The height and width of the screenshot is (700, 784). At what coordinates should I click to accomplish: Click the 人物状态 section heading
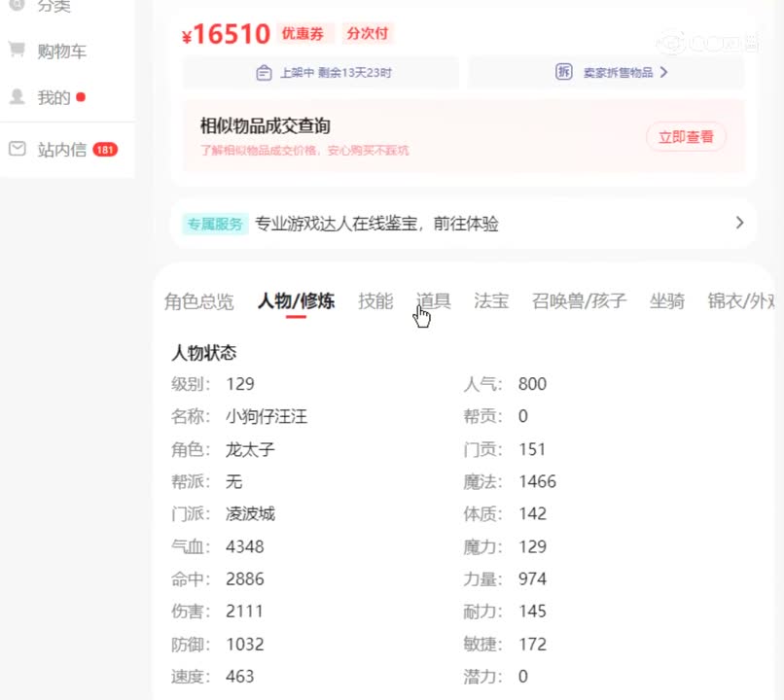pyautogui.click(x=203, y=353)
